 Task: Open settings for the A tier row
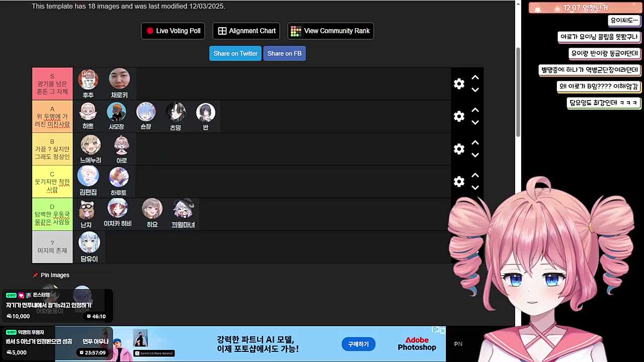458,116
